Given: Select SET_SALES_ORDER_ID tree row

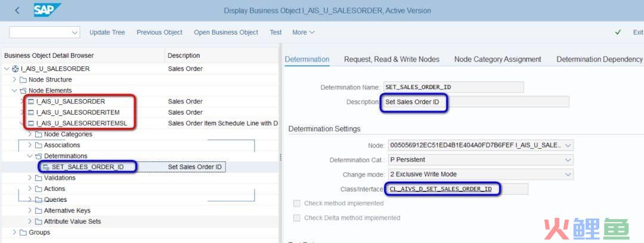Looking at the screenshot, I should pos(140,167).
